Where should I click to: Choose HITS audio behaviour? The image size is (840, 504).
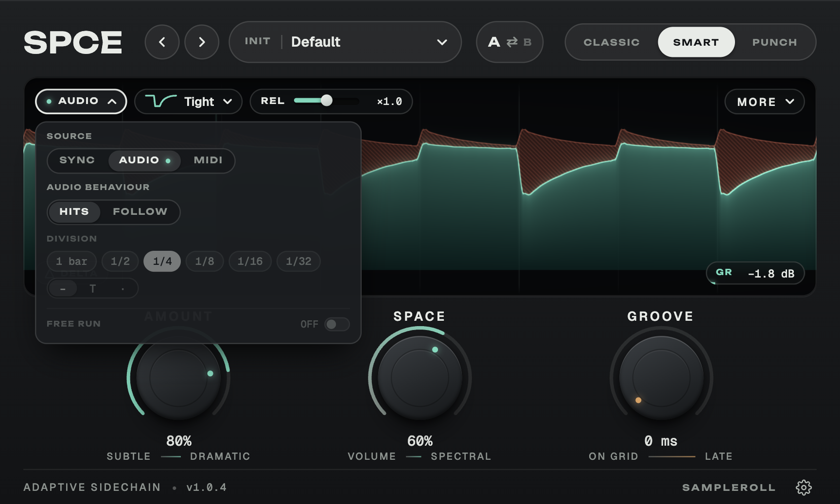pyautogui.click(x=74, y=212)
